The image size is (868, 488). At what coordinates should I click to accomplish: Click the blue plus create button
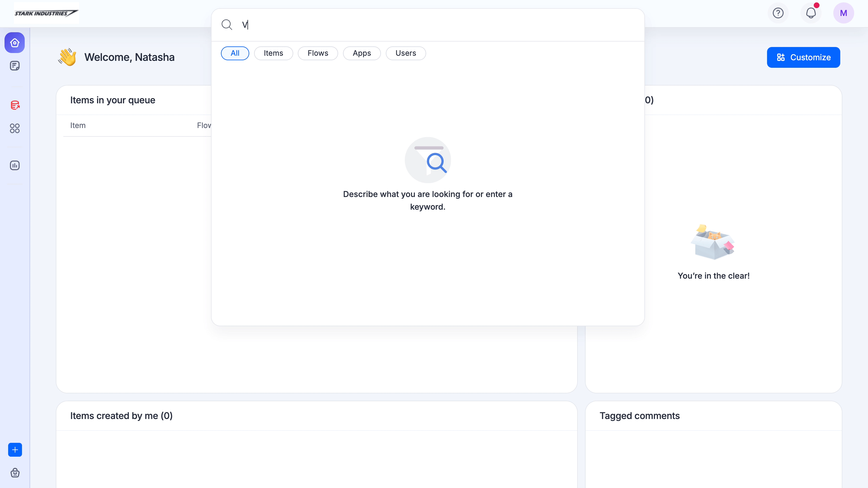pos(15,450)
